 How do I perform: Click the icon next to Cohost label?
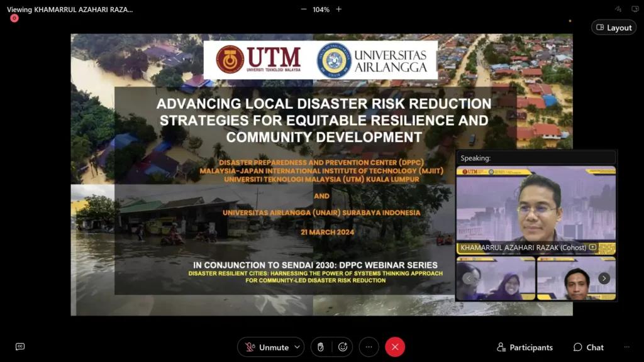(592, 247)
